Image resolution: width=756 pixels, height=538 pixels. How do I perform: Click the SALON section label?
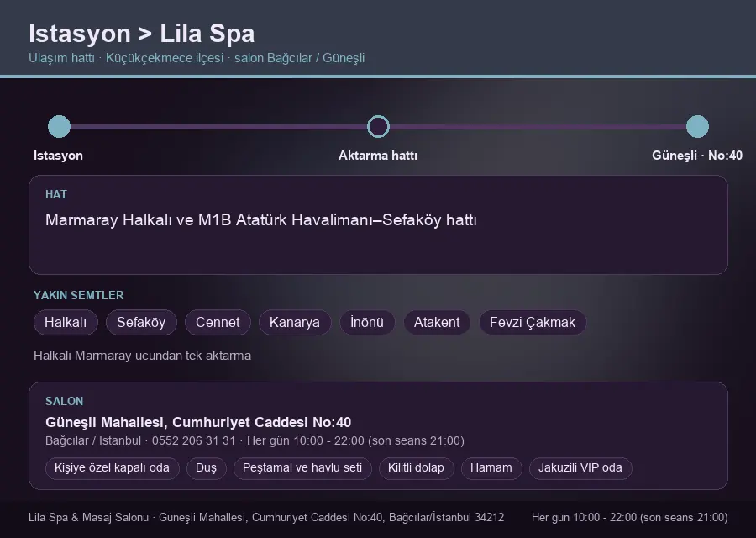click(64, 402)
